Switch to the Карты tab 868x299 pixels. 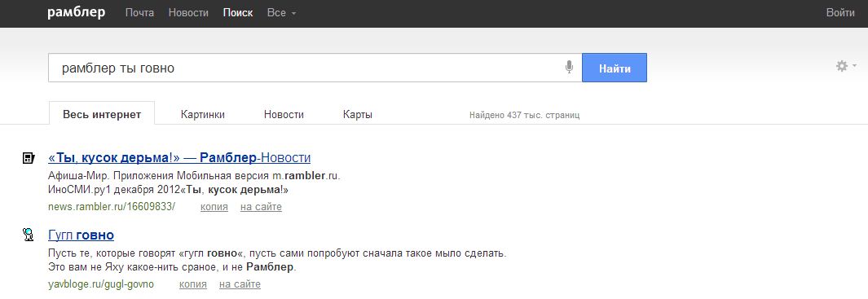click(358, 115)
